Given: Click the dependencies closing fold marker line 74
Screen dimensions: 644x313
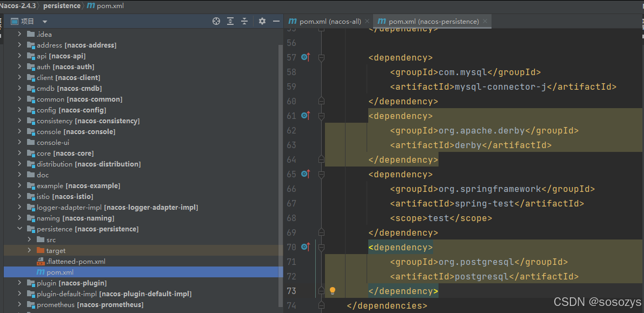Looking at the screenshot, I should coord(321,305).
